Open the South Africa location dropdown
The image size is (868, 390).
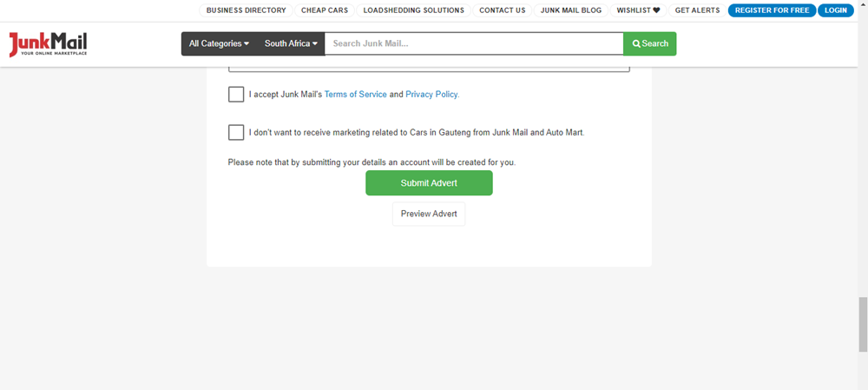291,43
